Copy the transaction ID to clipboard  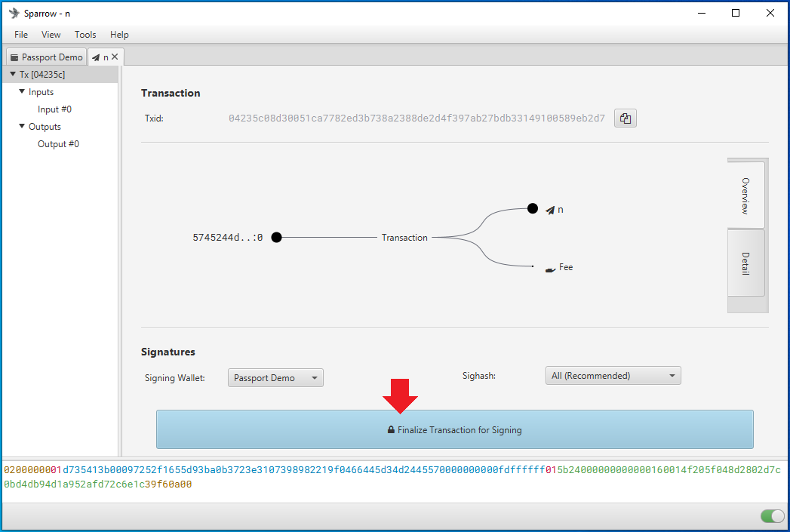point(626,118)
